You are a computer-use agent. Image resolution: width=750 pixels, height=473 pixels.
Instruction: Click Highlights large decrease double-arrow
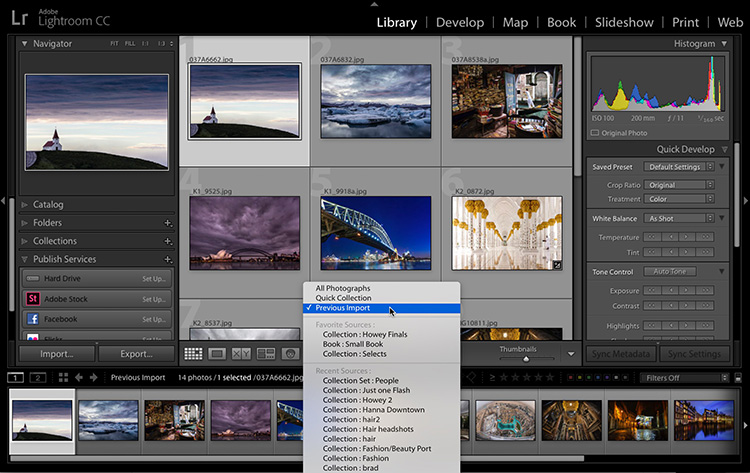(651, 326)
